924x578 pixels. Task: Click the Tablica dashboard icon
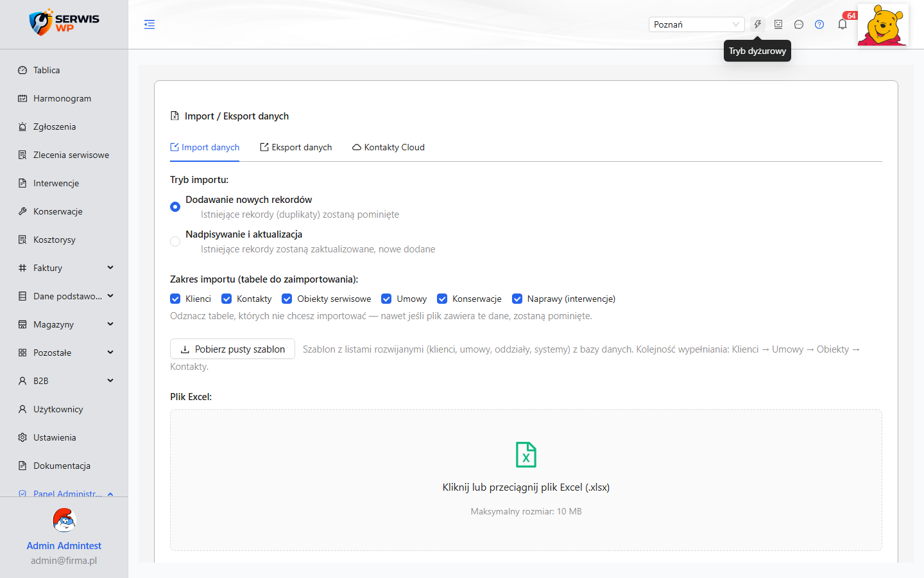(x=22, y=70)
